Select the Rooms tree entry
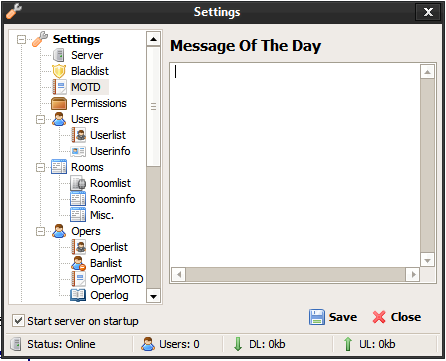Screen dimensions: 446x361 (87, 167)
